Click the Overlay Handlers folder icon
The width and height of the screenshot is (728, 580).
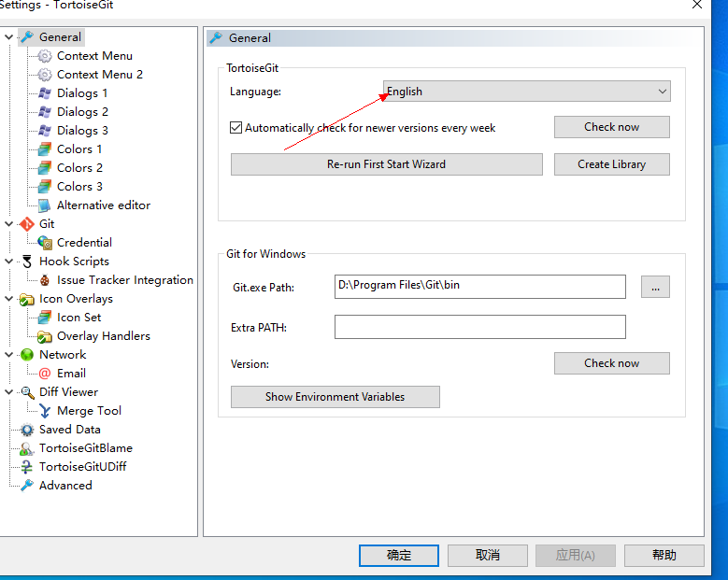tap(45, 336)
